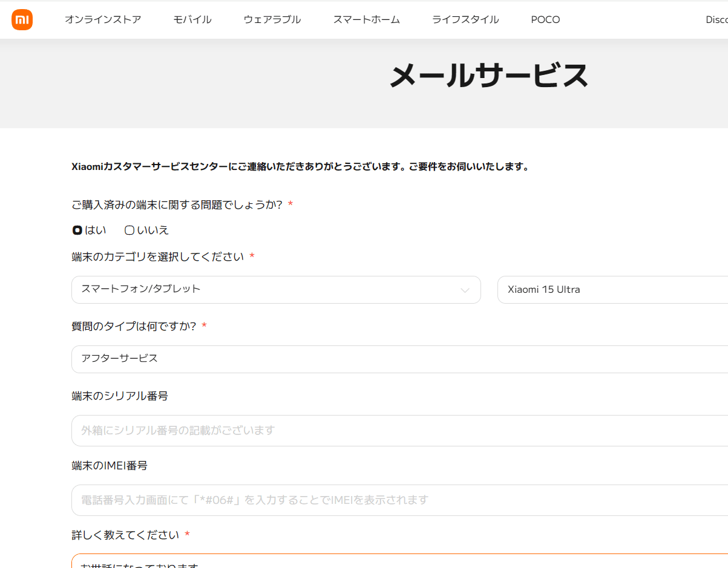Click the 端末のカテゴリを選択してください label
Screen dimensions: 728x568
pyautogui.click(x=158, y=257)
